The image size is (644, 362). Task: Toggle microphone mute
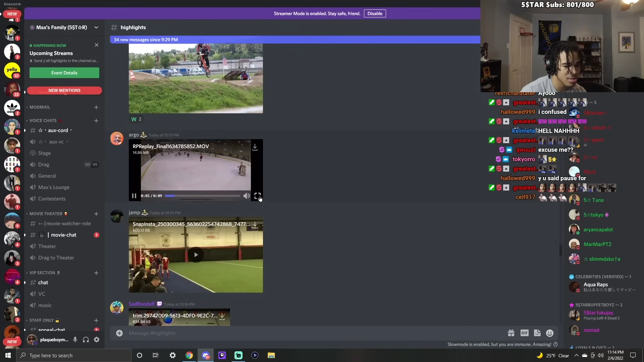[75, 340]
